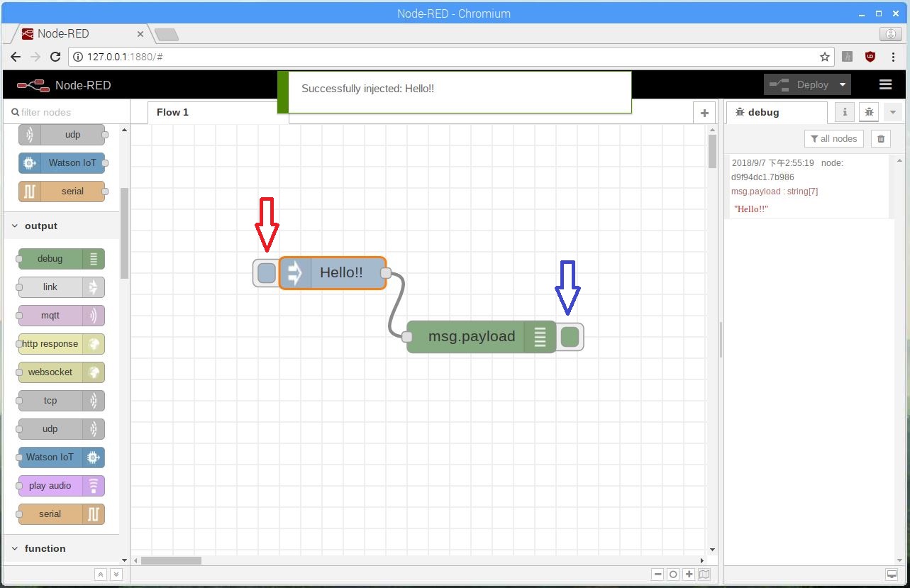Pick the Watson IoT node below output udp

click(x=62, y=457)
